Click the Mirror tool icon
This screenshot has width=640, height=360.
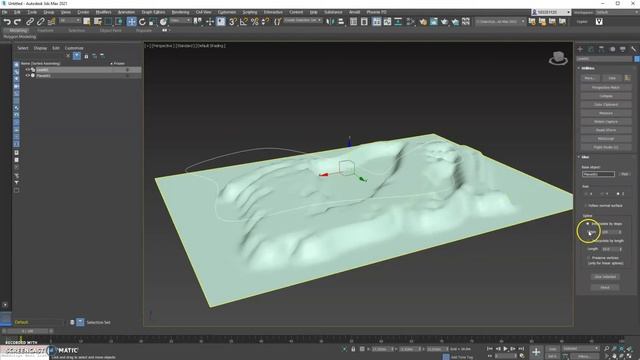[330, 22]
